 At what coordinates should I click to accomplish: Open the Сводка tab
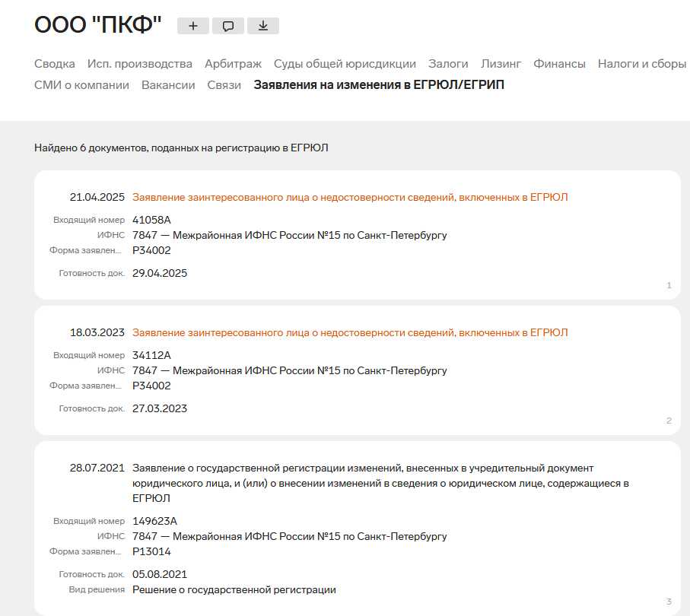point(55,64)
